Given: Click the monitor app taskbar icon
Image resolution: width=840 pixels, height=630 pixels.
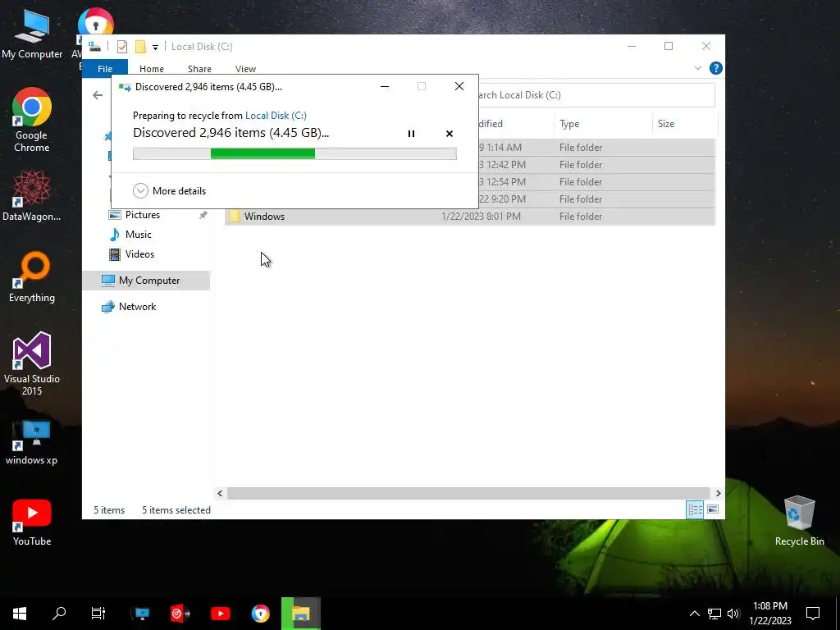Looking at the screenshot, I should point(141,614).
